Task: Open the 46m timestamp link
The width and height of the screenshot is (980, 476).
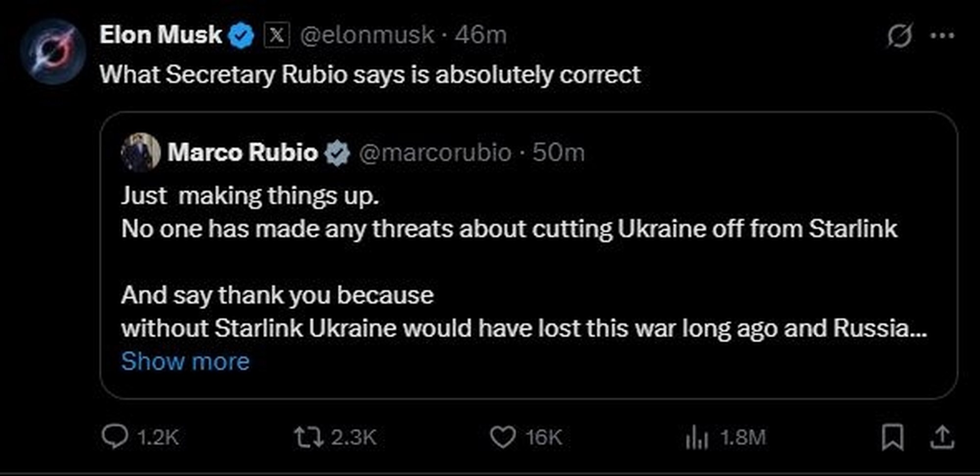Action: 481,35
